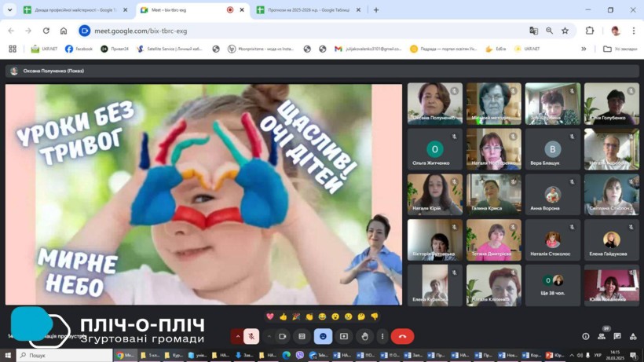Raise your hand in the meeting
The image size is (644, 362).
[x=364, y=337]
